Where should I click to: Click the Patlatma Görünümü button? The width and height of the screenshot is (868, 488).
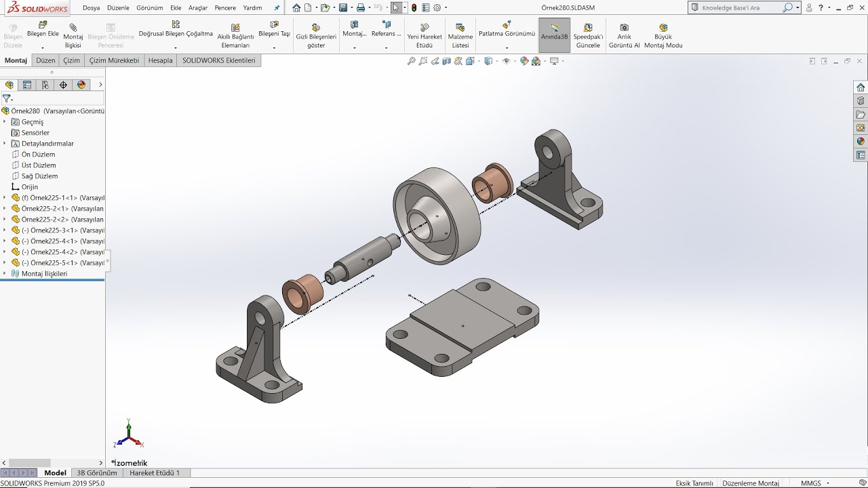tap(507, 33)
